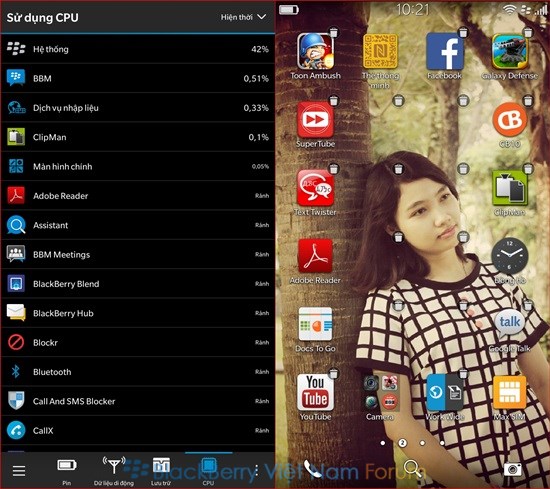This screenshot has width=550, height=489.
Task: Tap the Assistant magnifier icon
Action: (x=16, y=225)
